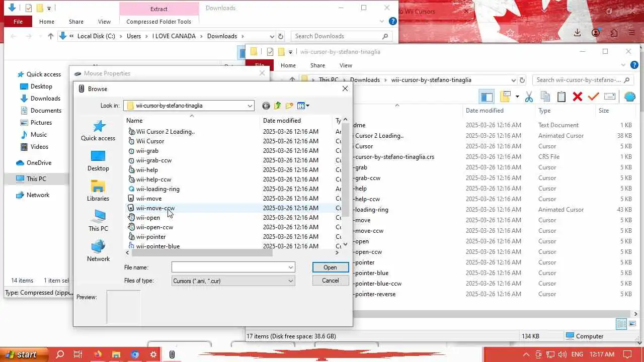The width and height of the screenshot is (644, 362).
Task: Select Desktop in Browse places bar
Action: (x=98, y=161)
